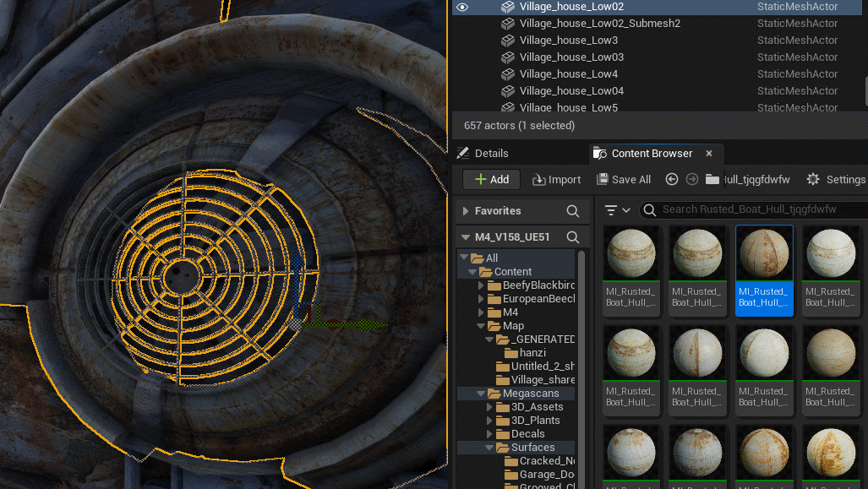Image resolution: width=868 pixels, height=489 pixels.
Task: Expand the Favorites section
Action: coord(465,211)
